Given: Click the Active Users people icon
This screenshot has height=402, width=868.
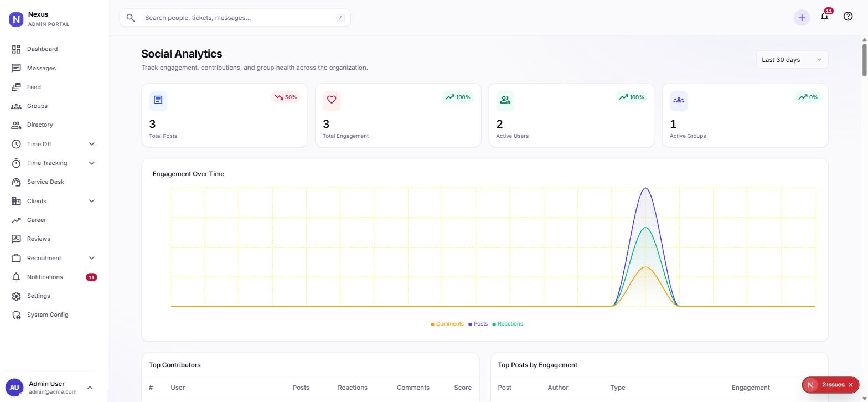Looking at the screenshot, I should coord(505,100).
